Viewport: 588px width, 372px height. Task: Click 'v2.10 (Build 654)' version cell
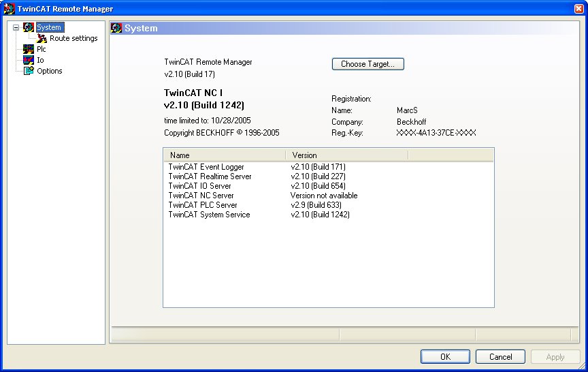(318, 186)
